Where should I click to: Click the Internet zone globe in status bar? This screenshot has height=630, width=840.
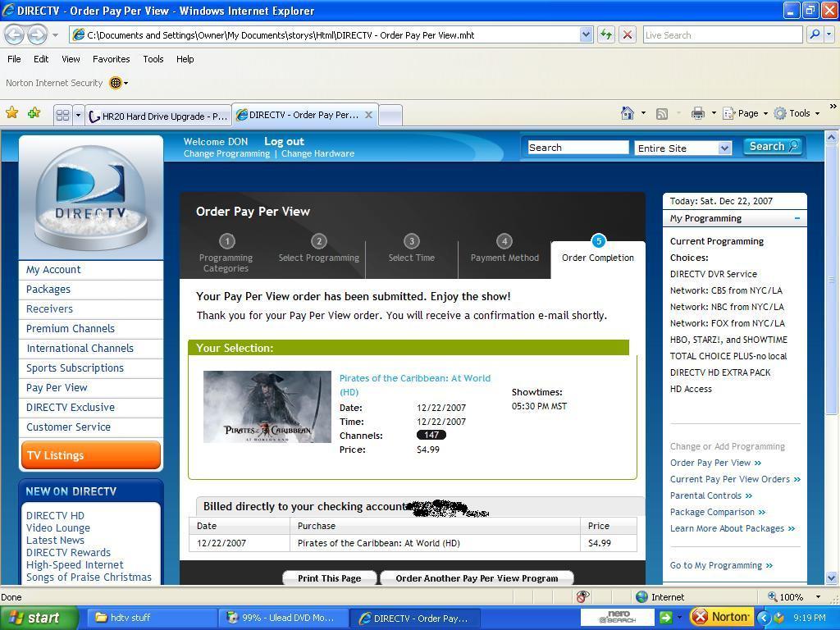pyautogui.click(x=641, y=597)
